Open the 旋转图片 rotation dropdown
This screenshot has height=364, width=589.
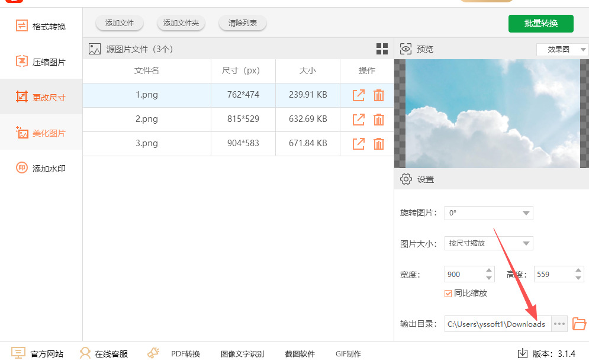pos(489,213)
